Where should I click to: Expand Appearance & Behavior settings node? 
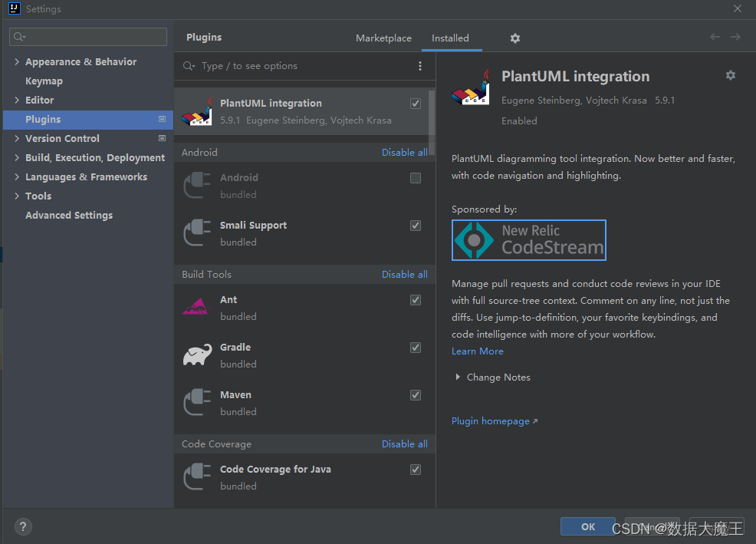[17, 62]
